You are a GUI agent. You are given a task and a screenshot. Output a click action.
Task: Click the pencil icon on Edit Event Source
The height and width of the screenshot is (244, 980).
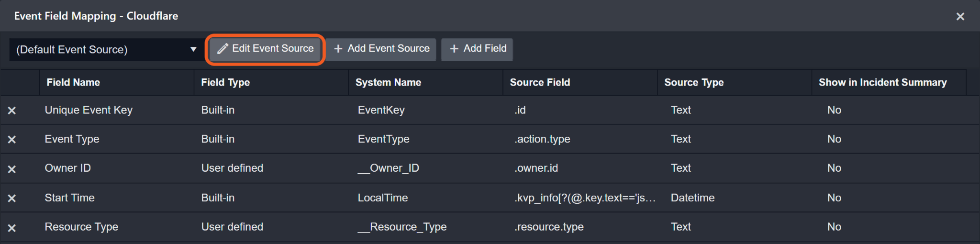pyautogui.click(x=223, y=49)
